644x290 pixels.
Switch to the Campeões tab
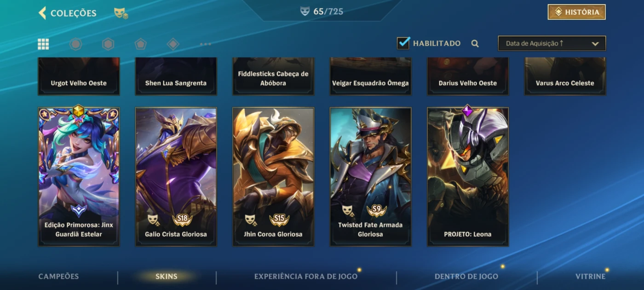point(58,277)
